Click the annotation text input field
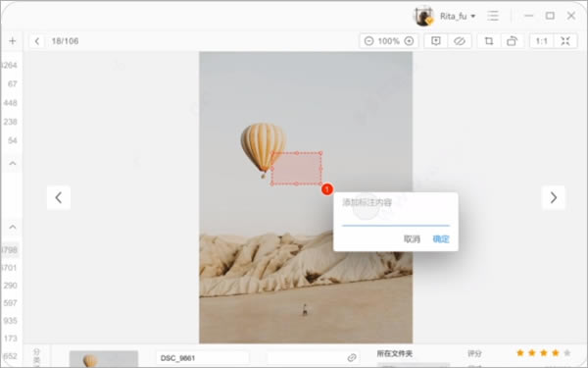This screenshot has width=588, height=368. [396, 210]
